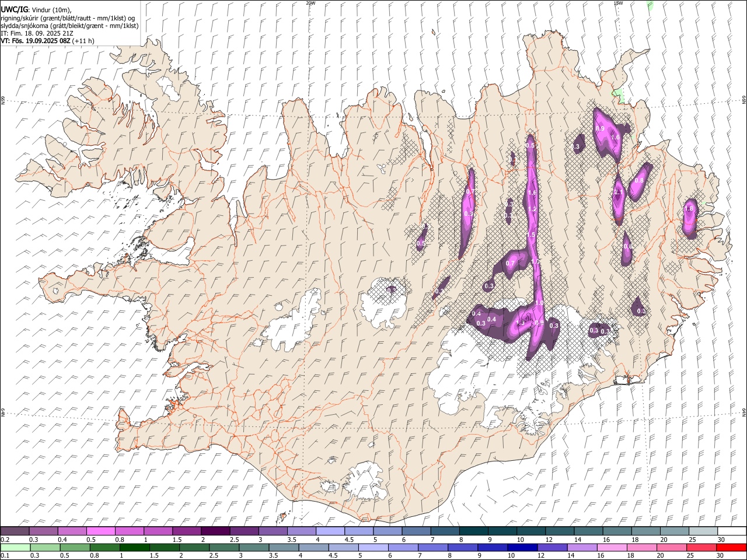Choose the dark teal swatch between 8 and 9, upper row
Image resolution: width=747 pixels, height=560 pixels.
(x=473, y=531)
